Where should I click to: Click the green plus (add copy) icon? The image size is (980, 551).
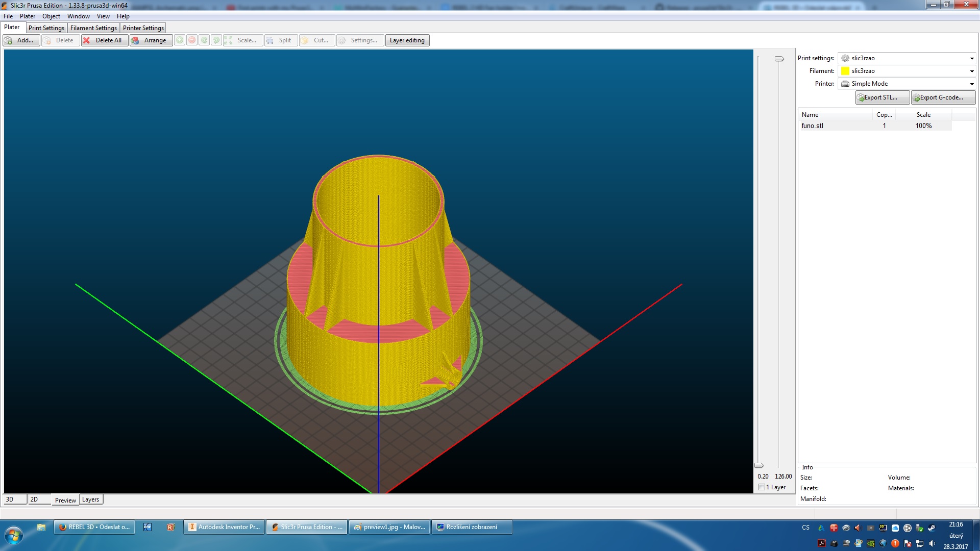coord(180,40)
